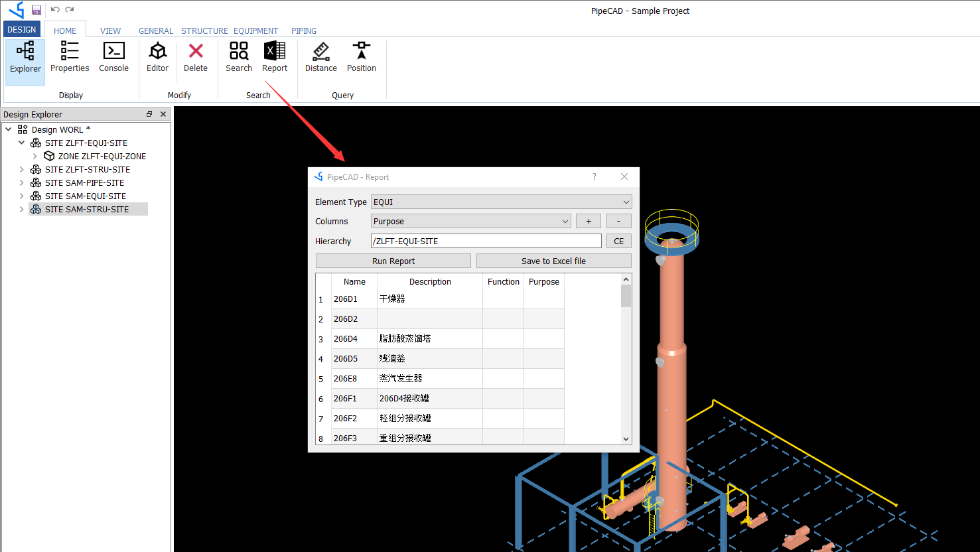Click the Delete tool in ribbon
980x552 pixels.
[x=196, y=58]
